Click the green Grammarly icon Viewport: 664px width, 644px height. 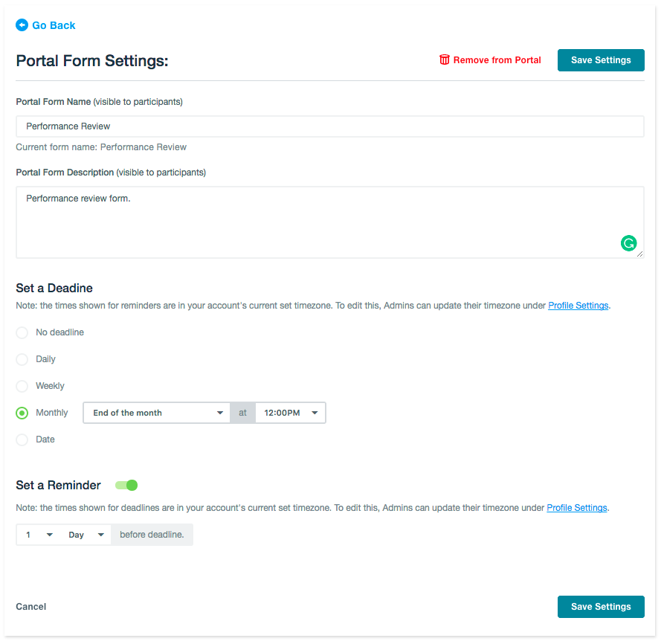coord(629,243)
